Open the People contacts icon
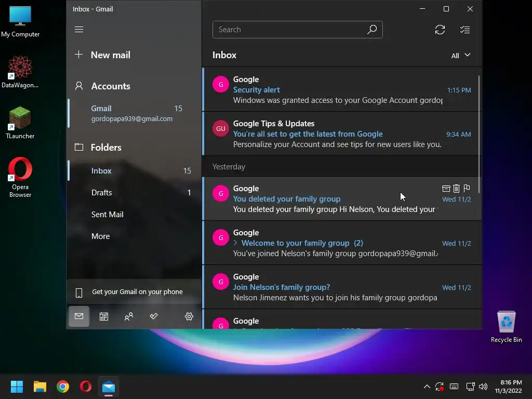Image resolution: width=532 pixels, height=399 pixels. point(129,316)
